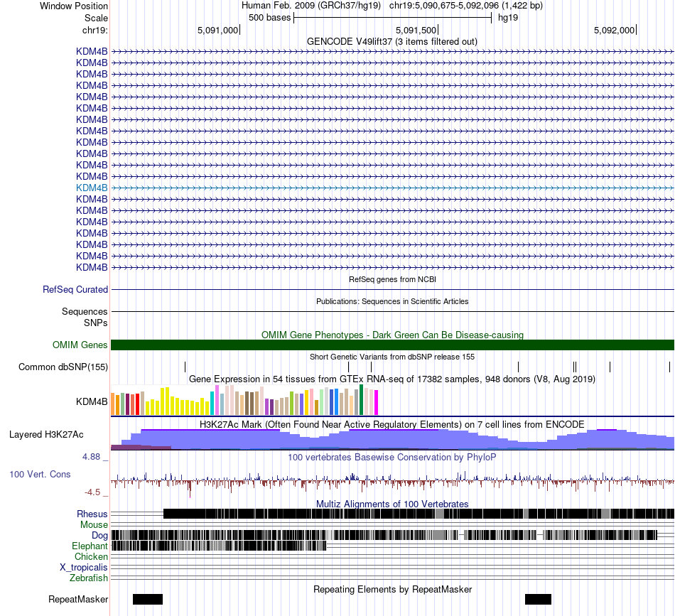Click the -4.5 lower PhyloP axis value
Screen dimensions: 675x616
pyautogui.click(x=92, y=492)
